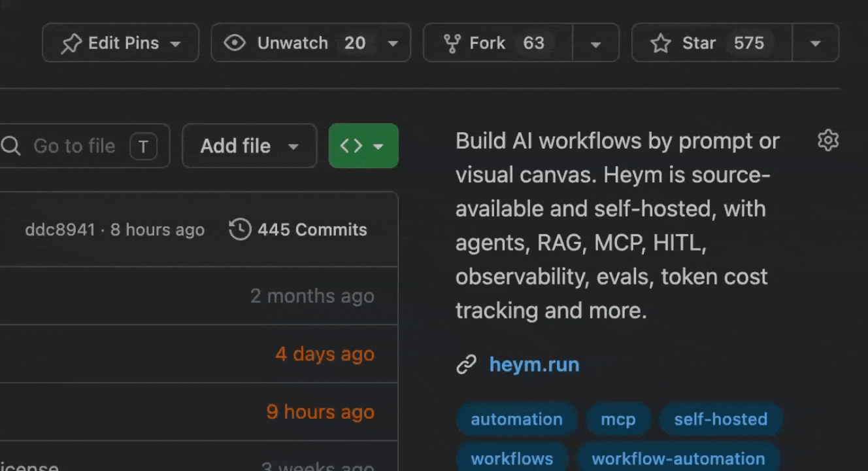The image size is (868, 471).
Task: Expand the Unwatch notification options caret
Action: tap(393, 44)
